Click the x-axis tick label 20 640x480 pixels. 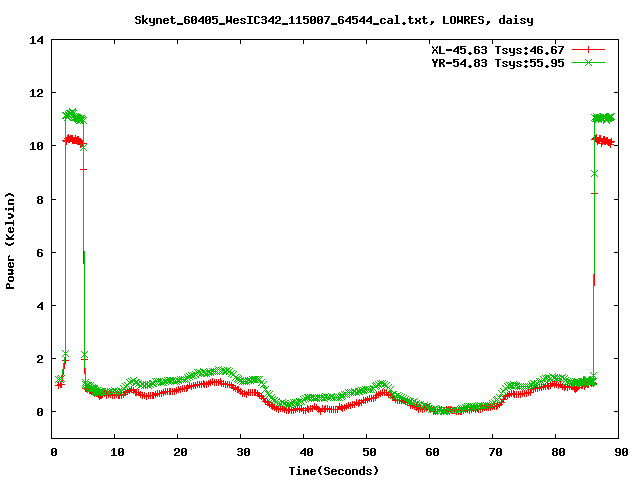[x=180, y=452]
